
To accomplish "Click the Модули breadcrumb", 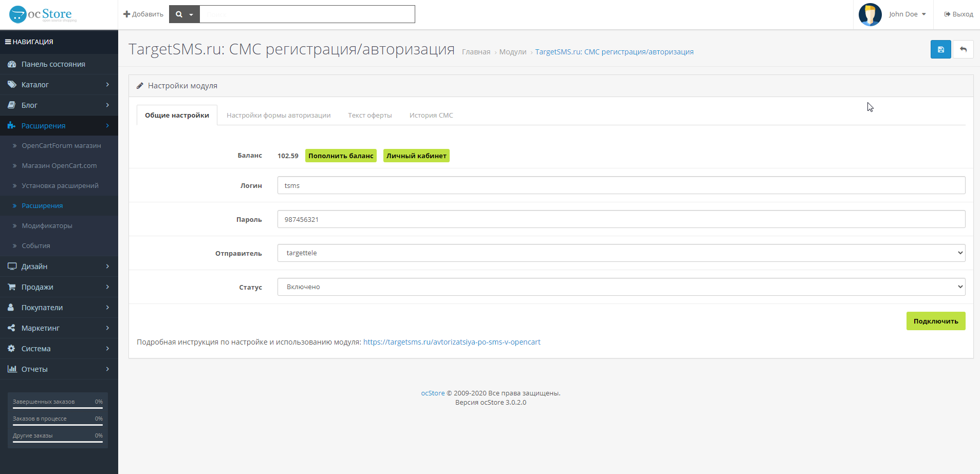I will 513,52.
